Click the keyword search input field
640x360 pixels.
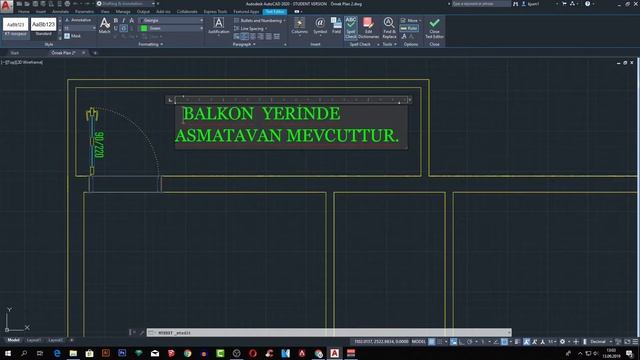click(481, 4)
